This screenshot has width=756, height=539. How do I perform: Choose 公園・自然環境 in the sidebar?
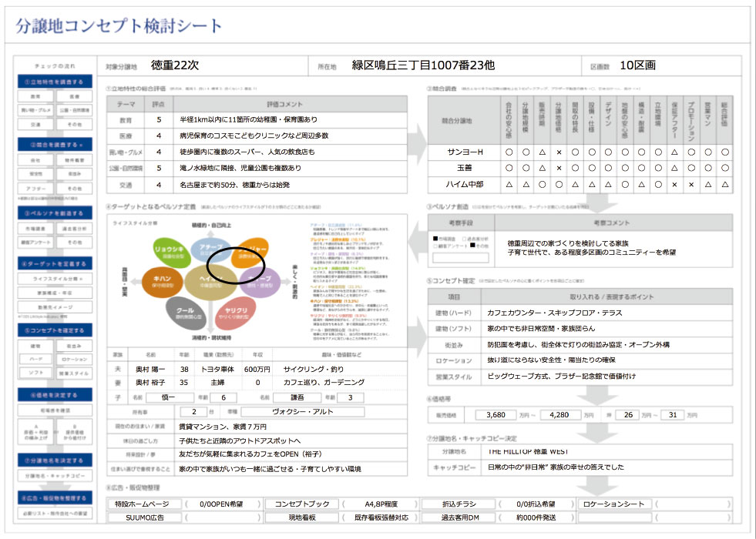74,110
